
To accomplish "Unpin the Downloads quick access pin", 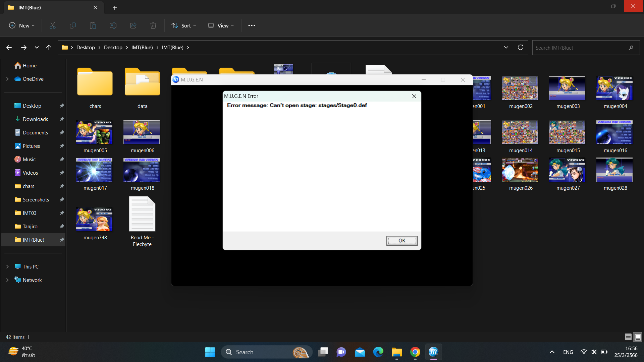I will [x=62, y=119].
